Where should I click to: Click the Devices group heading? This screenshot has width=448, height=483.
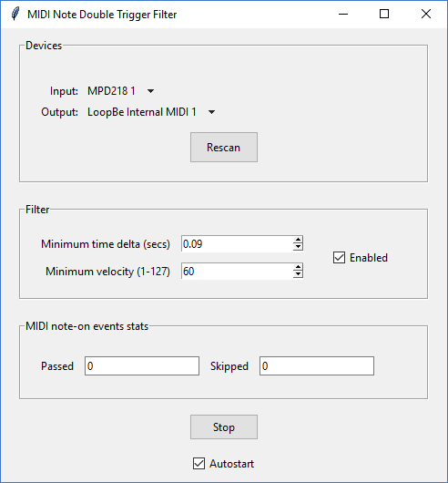pos(44,46)
